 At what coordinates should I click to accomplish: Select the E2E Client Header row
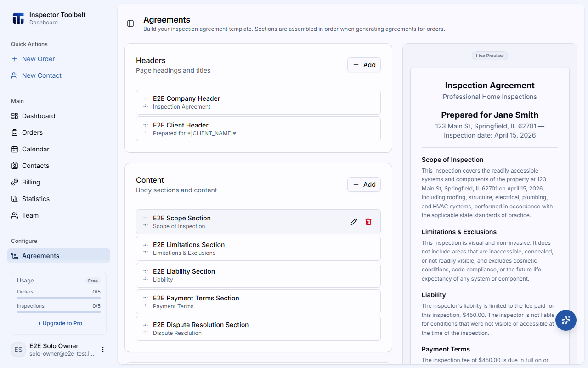coord(258,129)
